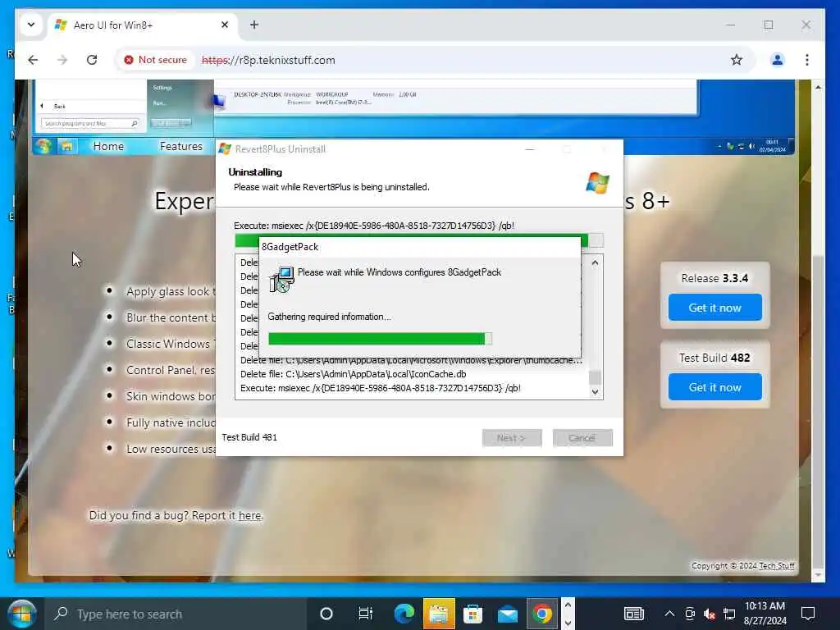Click the 8GadgetPack installer icon

coord(281,279)
